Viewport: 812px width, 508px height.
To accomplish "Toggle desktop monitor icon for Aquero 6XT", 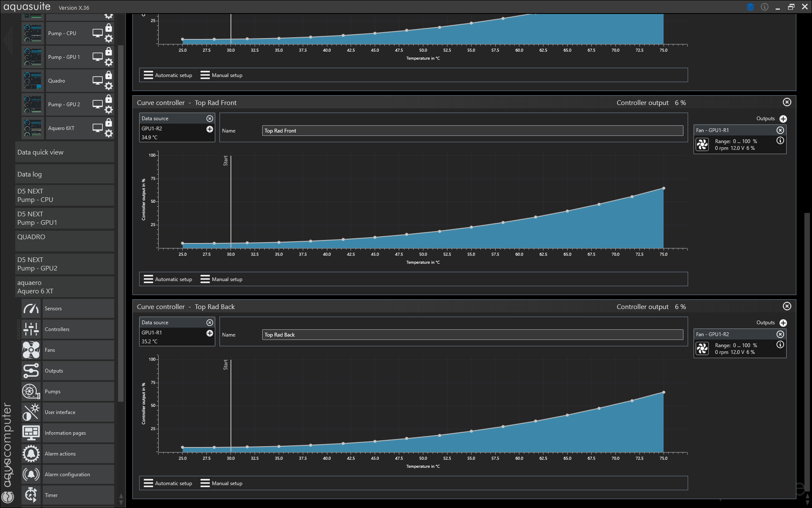I will point(98,128).
